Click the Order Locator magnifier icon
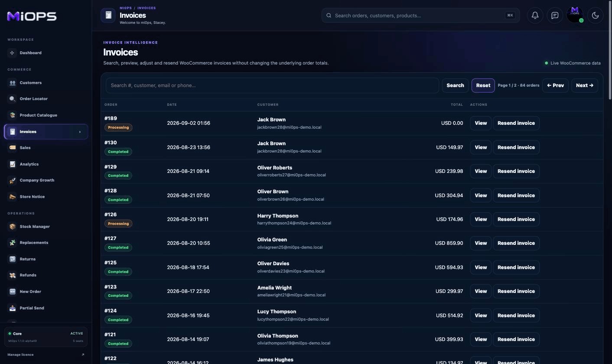This screenshot has width=612, height=364. tap(12, 99)
